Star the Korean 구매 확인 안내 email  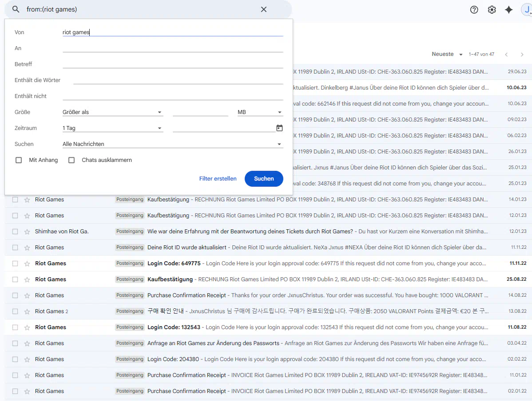click(x=27, y=311)
